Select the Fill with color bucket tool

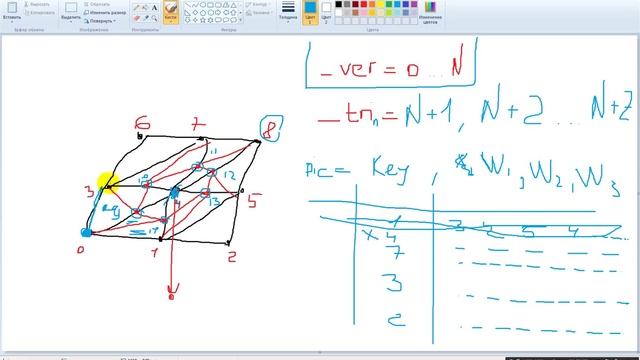tap(144, 7)
